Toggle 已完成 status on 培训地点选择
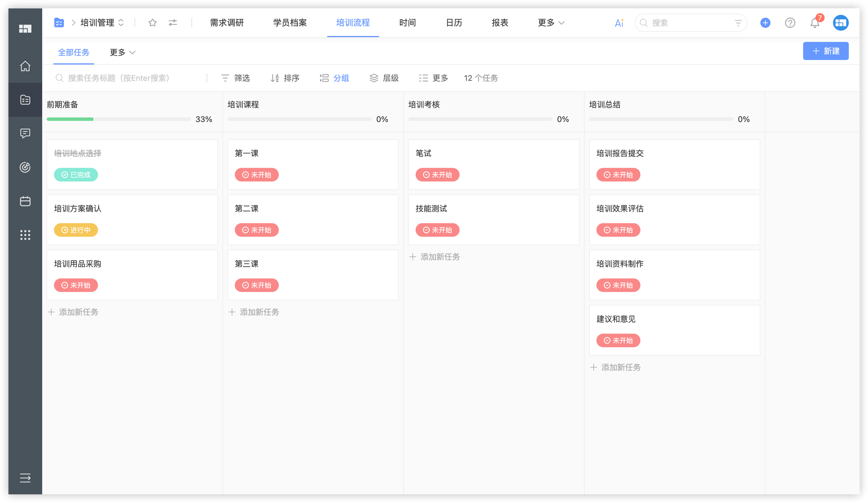This screenshot has height=503, width=868. click(76, 175)
